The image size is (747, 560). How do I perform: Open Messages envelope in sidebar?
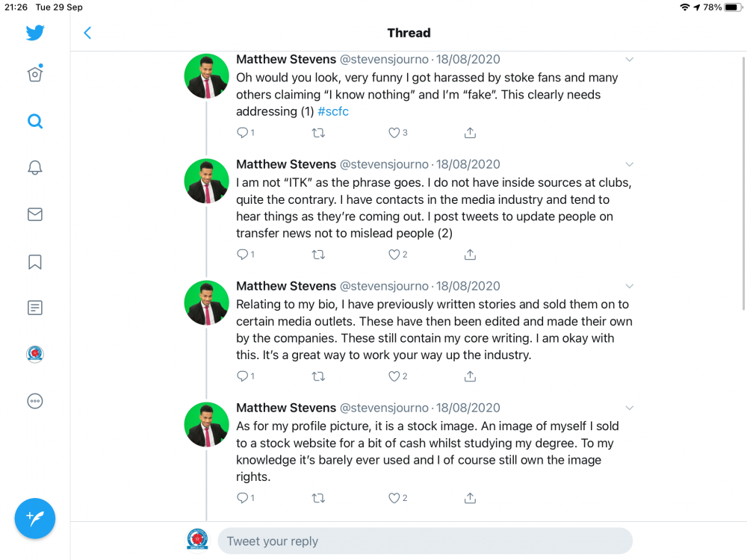tap(35, 214)
